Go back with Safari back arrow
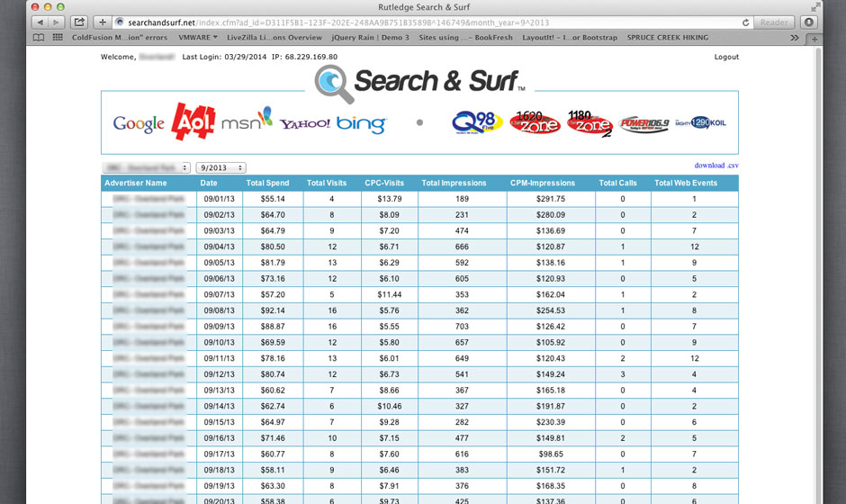The height and width of the screenshot is (504, 846). [40, 22]
